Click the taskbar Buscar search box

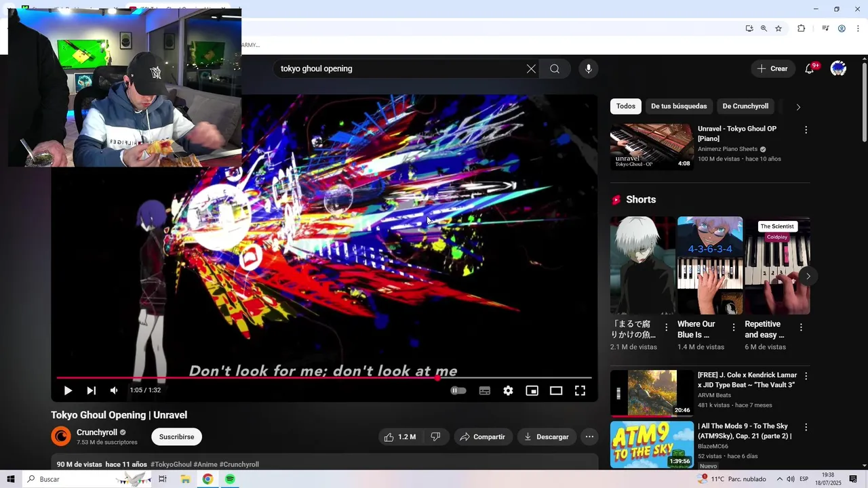(88, 479)
